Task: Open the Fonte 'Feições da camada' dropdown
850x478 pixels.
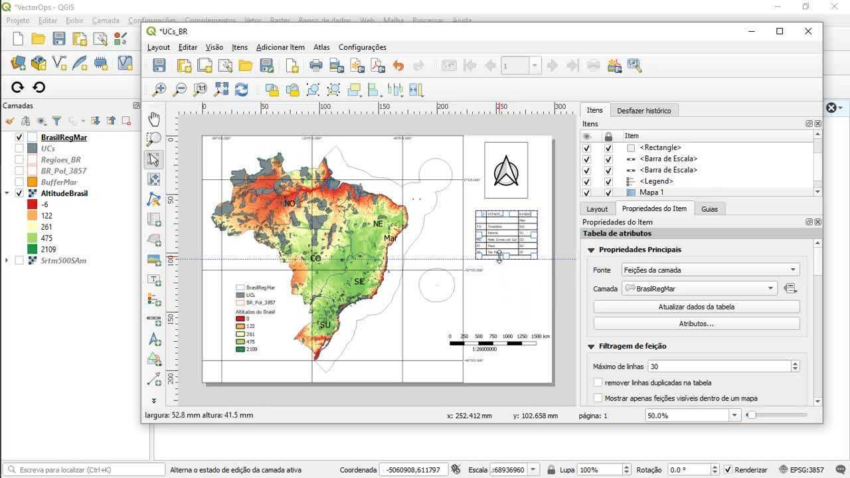Action: coord(710,270)
